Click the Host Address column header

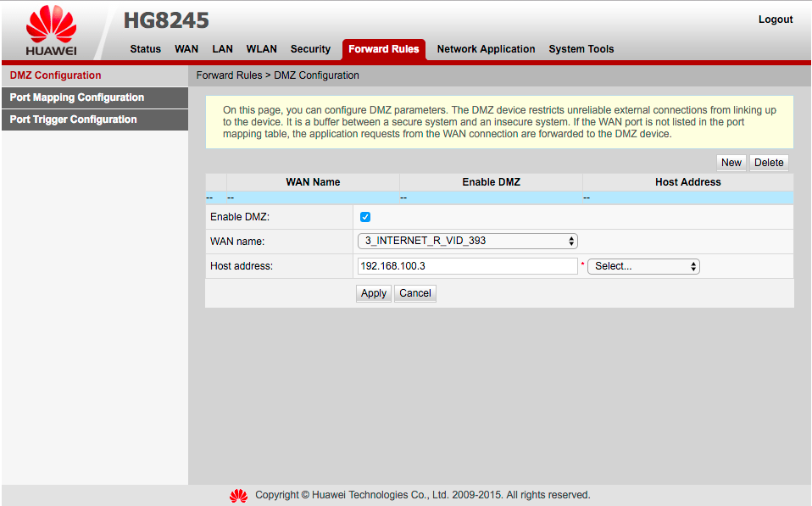click(x=687, y=181)
